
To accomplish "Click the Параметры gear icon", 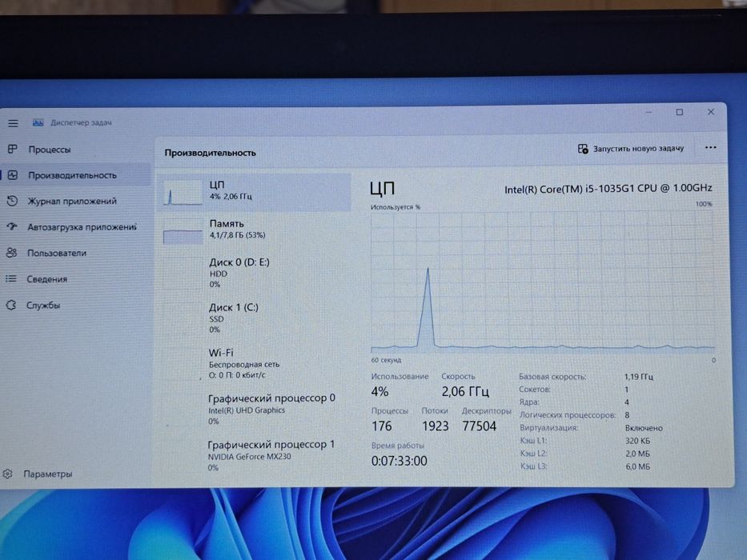I will [7, 474].
